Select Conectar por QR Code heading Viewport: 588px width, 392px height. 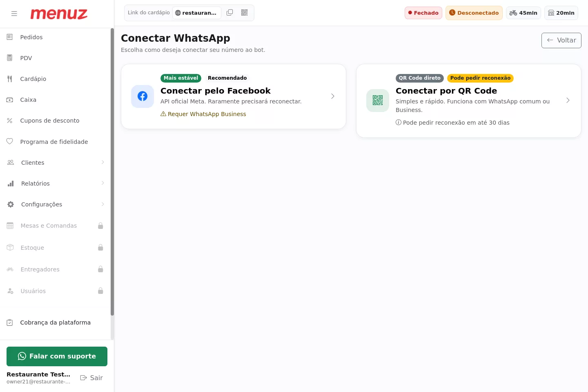[x=446, y=91]
